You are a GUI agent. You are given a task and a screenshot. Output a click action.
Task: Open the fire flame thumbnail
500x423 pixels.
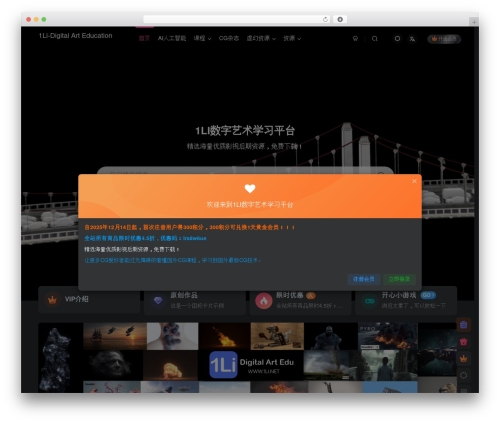pos(224,336)
